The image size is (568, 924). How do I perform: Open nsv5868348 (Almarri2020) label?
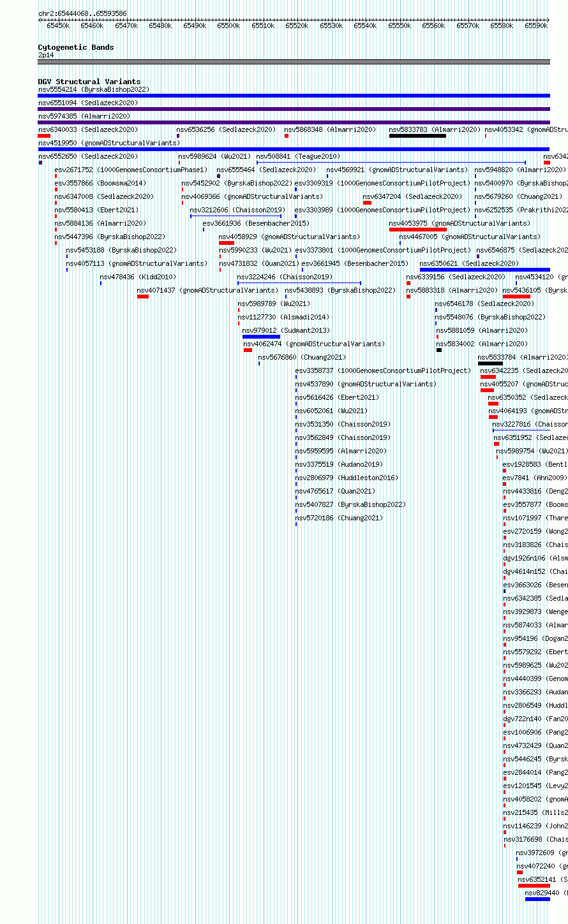[331, 129]
